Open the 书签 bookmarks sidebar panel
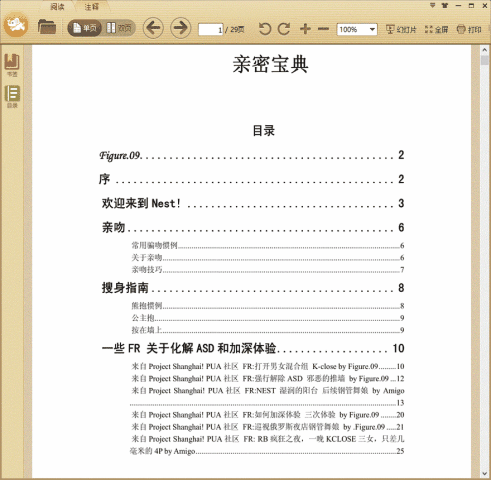The width and height of the screenshot is (491, 480). click(x=12, y=65)
